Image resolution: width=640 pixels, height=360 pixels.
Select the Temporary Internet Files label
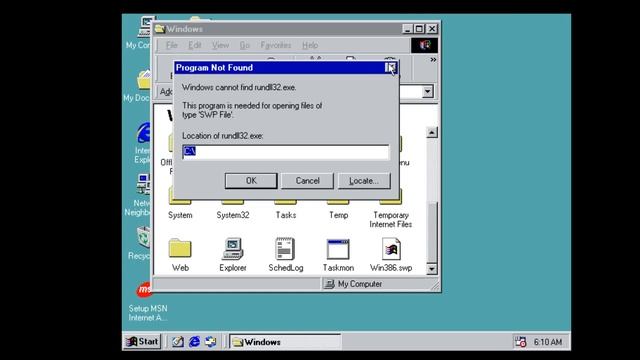point(391,220)
